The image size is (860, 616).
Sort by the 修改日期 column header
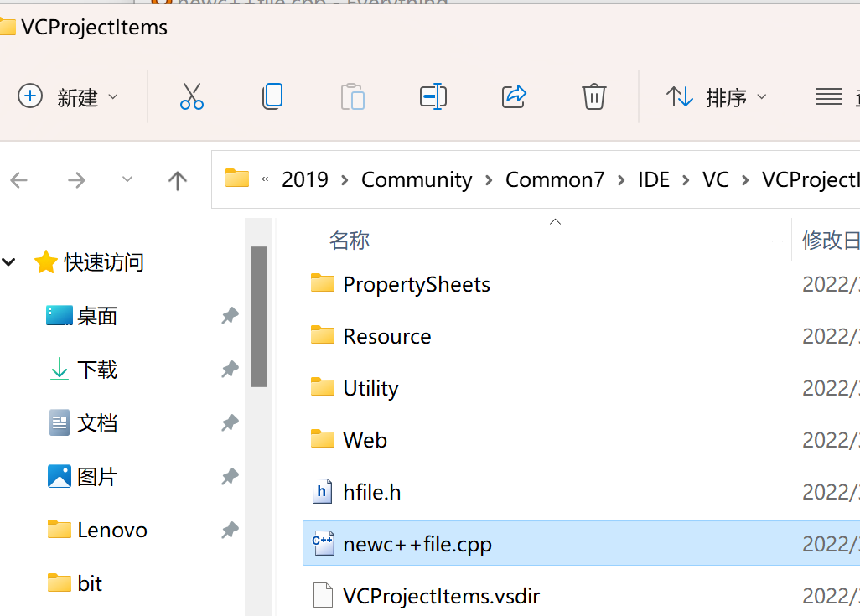click(831, 241)
